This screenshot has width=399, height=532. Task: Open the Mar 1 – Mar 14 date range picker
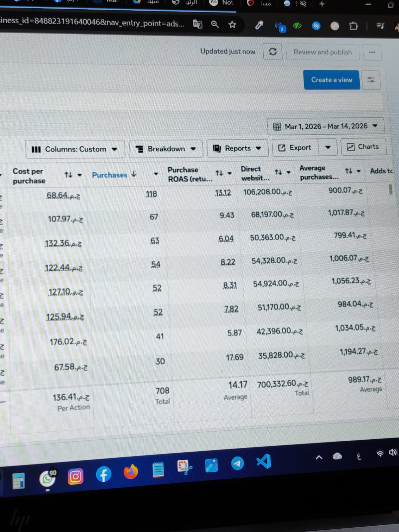point(326,126)
